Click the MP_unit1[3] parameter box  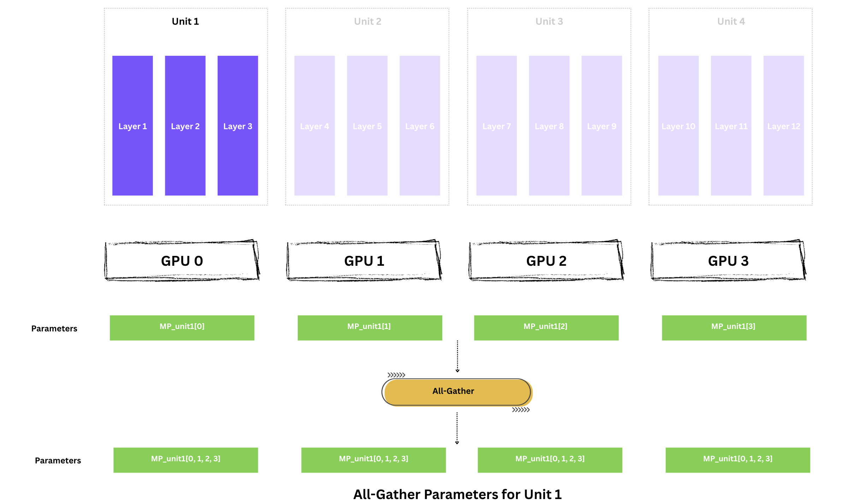point(734,328)
